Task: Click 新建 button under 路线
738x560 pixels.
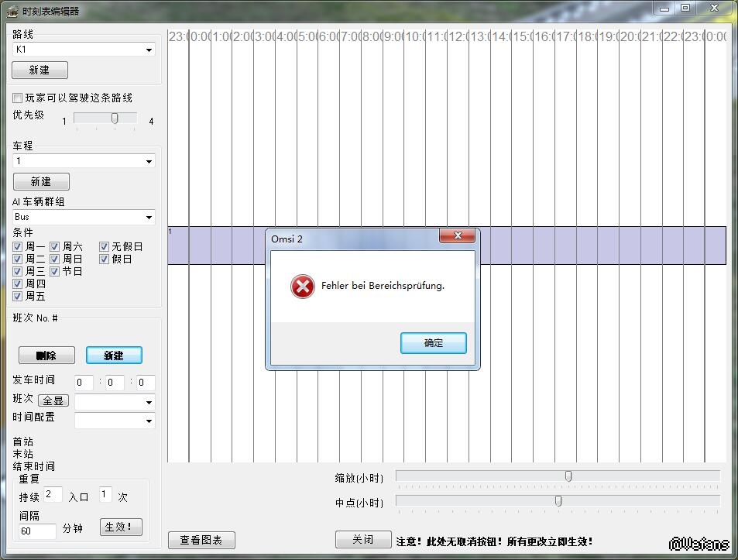Action: click(x=40, y=70)
